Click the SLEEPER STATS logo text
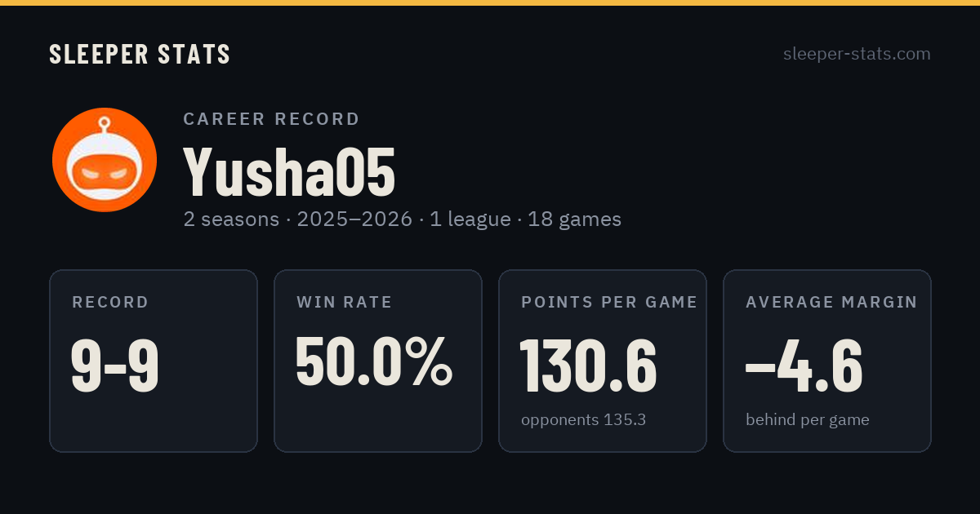Screen dimensions: 980x514 (140, 54)
